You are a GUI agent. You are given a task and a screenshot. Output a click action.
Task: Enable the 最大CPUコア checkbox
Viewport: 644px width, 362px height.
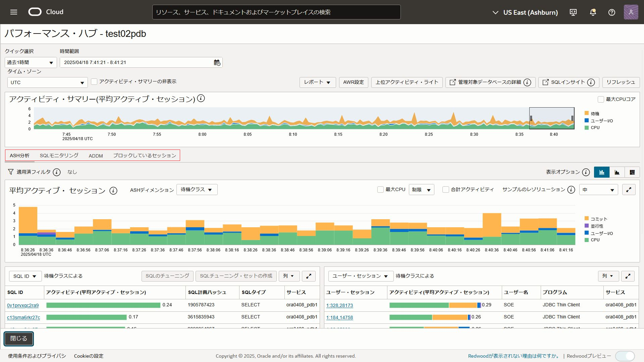[x=601, y=99]
